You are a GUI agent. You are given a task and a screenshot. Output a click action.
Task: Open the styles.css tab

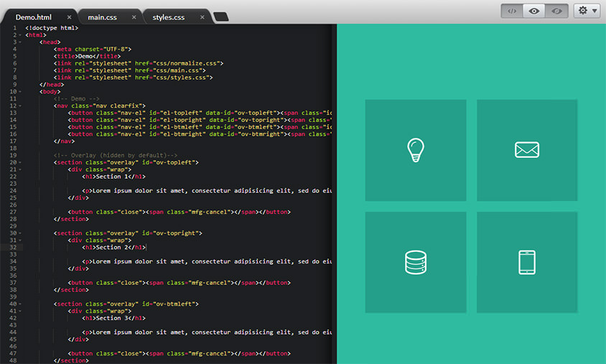169,17
